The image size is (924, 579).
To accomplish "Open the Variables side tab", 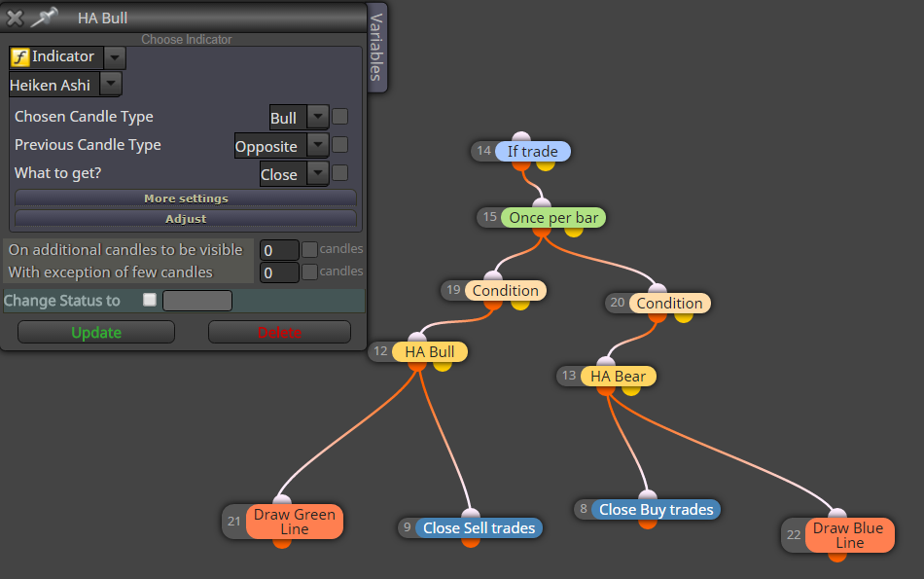I will pos(376,47).
